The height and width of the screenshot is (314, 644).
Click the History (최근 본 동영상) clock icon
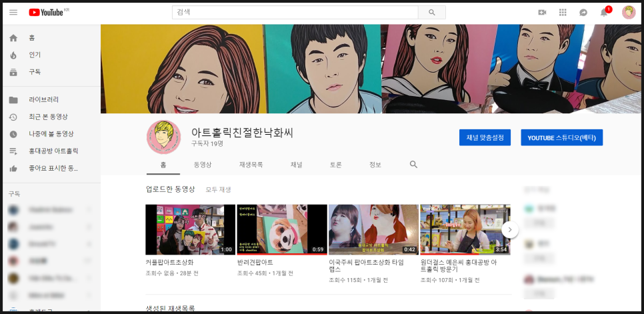point(13,117)
